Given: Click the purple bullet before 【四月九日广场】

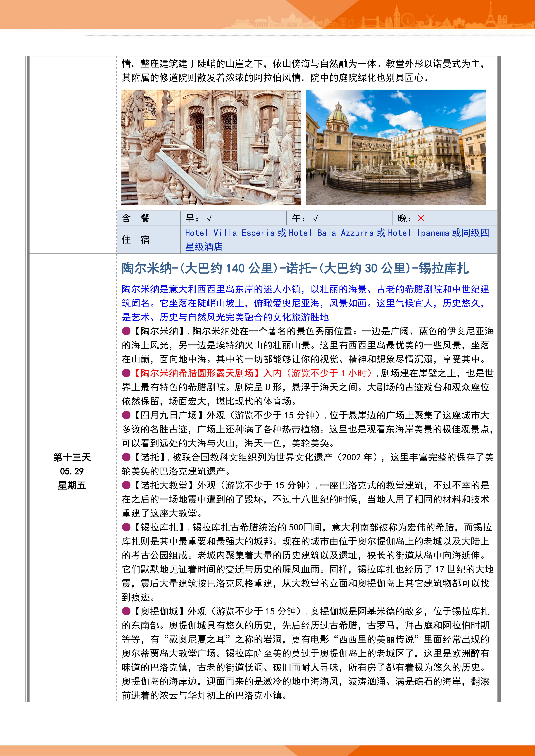Looking at the screenshot, I should (x=126, y=415).
